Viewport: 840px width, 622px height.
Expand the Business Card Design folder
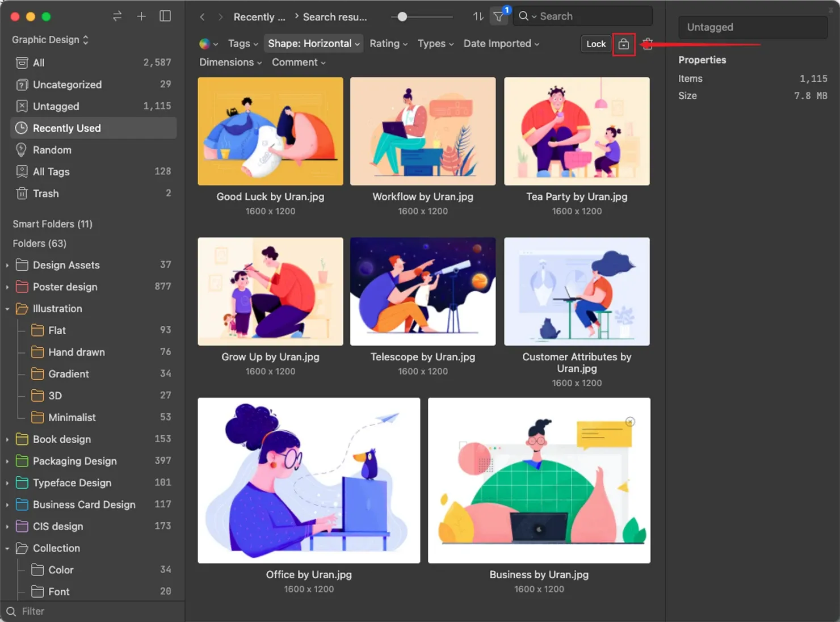(x=7, y=505)
